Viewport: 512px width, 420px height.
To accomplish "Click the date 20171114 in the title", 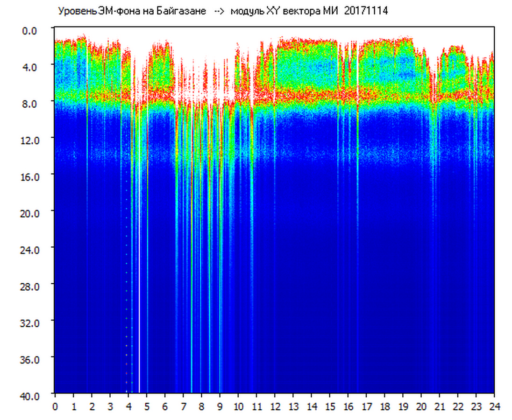I will tap(366, 11).
